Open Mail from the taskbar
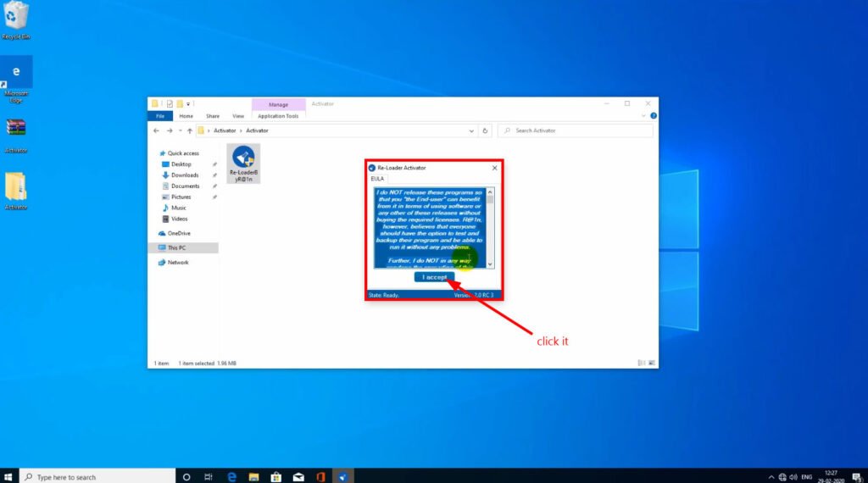 [298, 477]
